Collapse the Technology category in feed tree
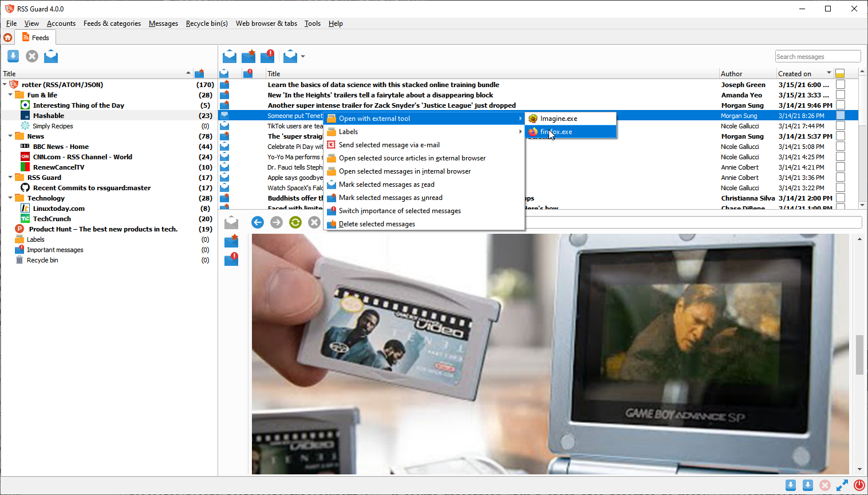The image size is (868, 495). tap(10, 198)
